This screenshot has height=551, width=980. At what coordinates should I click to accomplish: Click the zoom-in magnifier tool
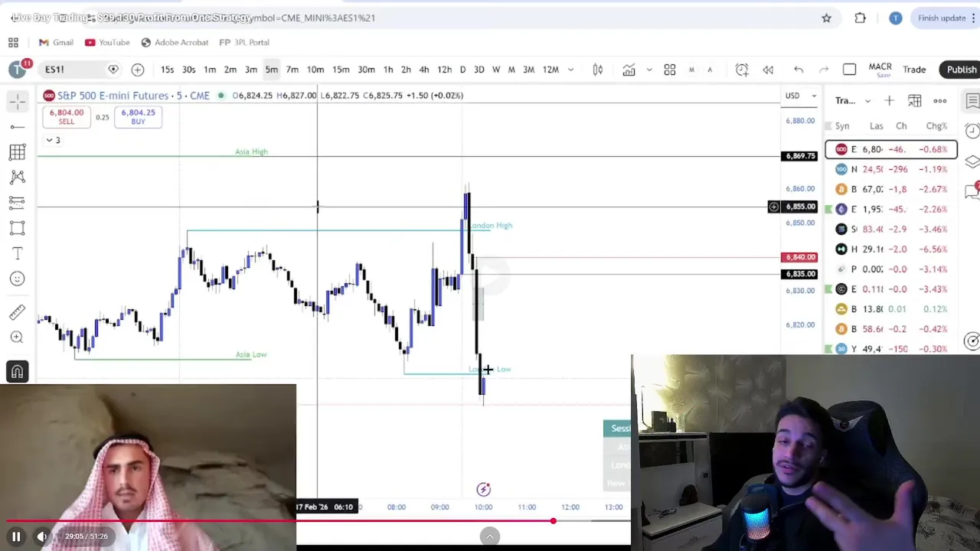[x=18, y=337]
